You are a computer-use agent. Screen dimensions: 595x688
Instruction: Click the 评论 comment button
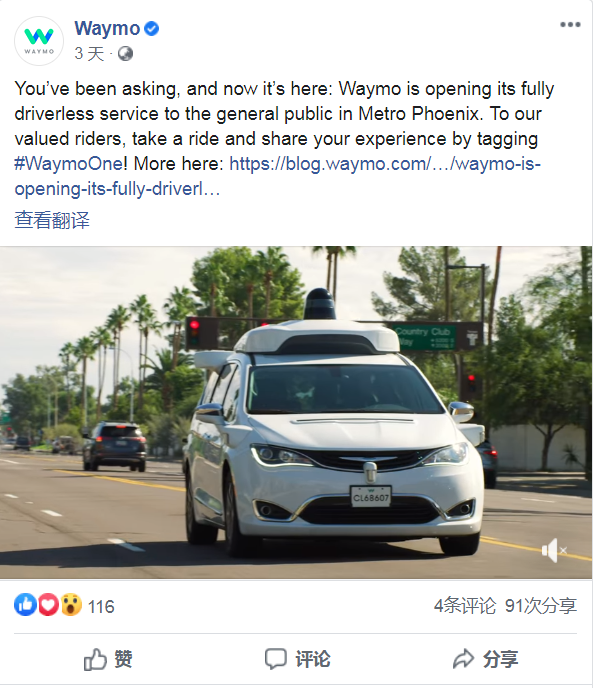tap(298, 659)
